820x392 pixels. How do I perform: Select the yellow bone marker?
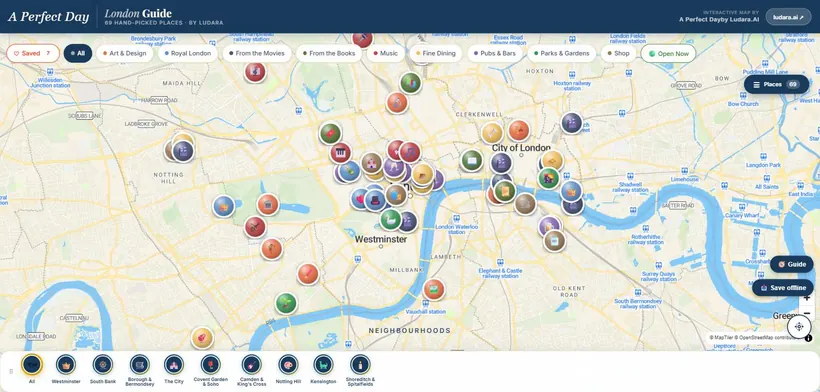492,133
